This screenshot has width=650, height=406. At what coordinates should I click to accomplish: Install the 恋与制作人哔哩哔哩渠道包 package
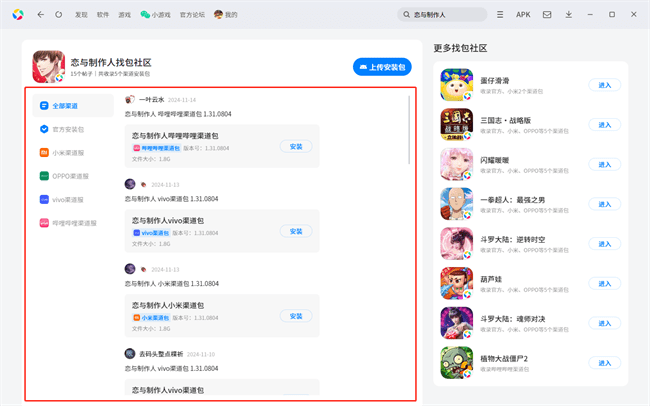(296, 146)
